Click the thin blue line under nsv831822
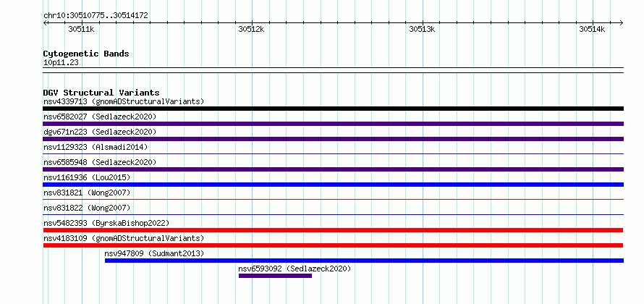This screenshot has height=304, width=644. [333, 215]
